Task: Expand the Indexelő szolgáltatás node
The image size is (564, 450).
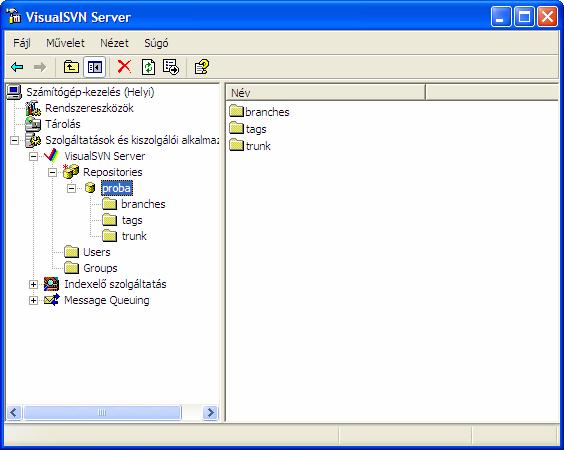Action: pyautogui.click(x=33, y=285)
